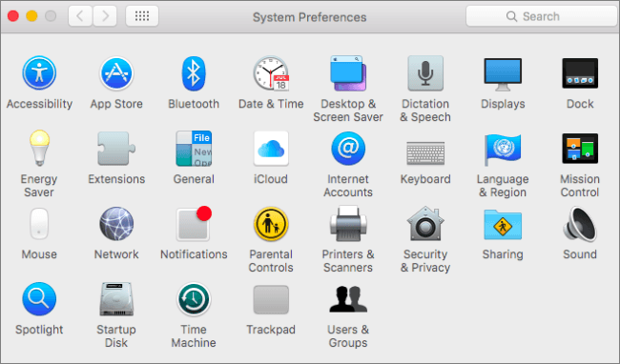This screenshot has height=364, width=620.
Task: Open Spotlight preferences
Action: (x=39, y=299)
